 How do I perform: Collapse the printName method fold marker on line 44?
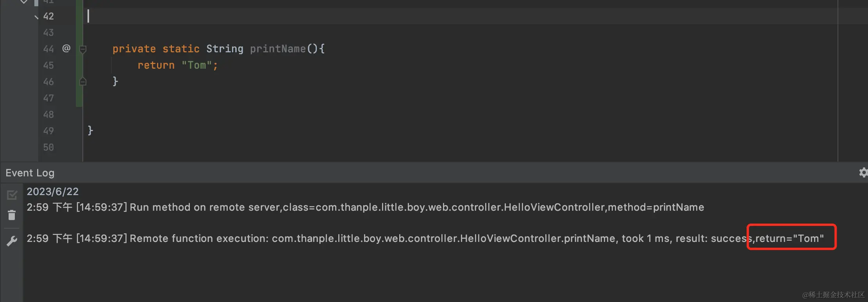click(x=83, y=49)
